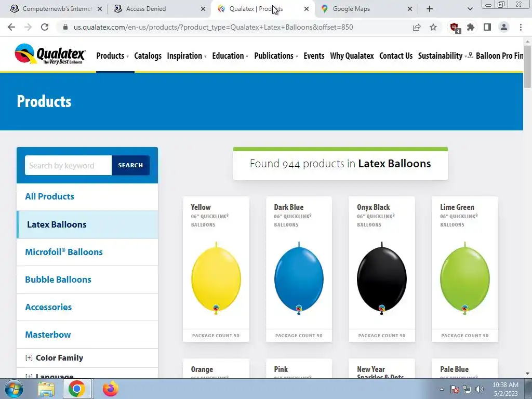This screenshot has width=532, height=399.
Task: Launch Firefox from the taskbar
Action: [x=111, y=389]
